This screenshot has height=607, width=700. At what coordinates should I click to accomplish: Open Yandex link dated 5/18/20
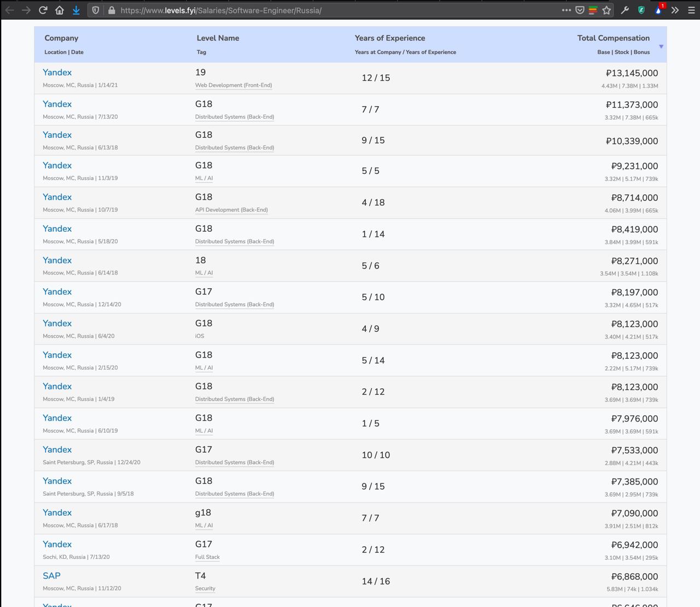(57, 229)
